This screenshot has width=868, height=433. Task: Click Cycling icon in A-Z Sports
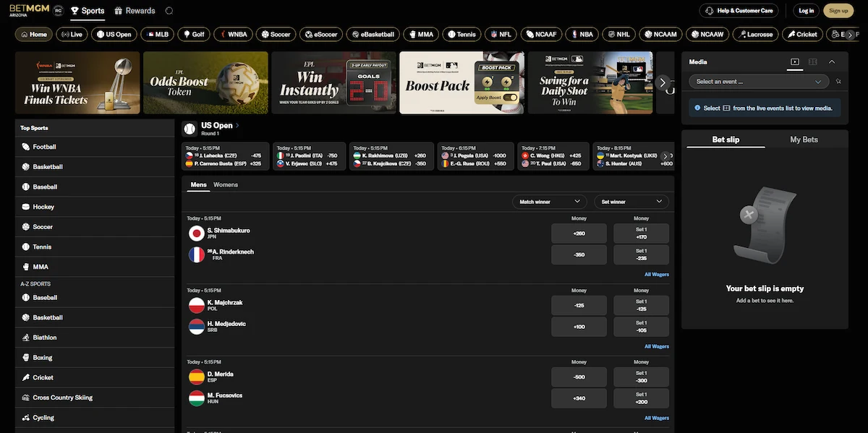click(25, 418)
